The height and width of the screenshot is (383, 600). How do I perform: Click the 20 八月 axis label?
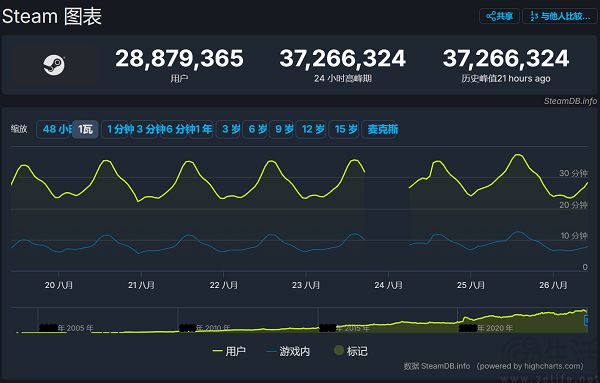(59, 285)
